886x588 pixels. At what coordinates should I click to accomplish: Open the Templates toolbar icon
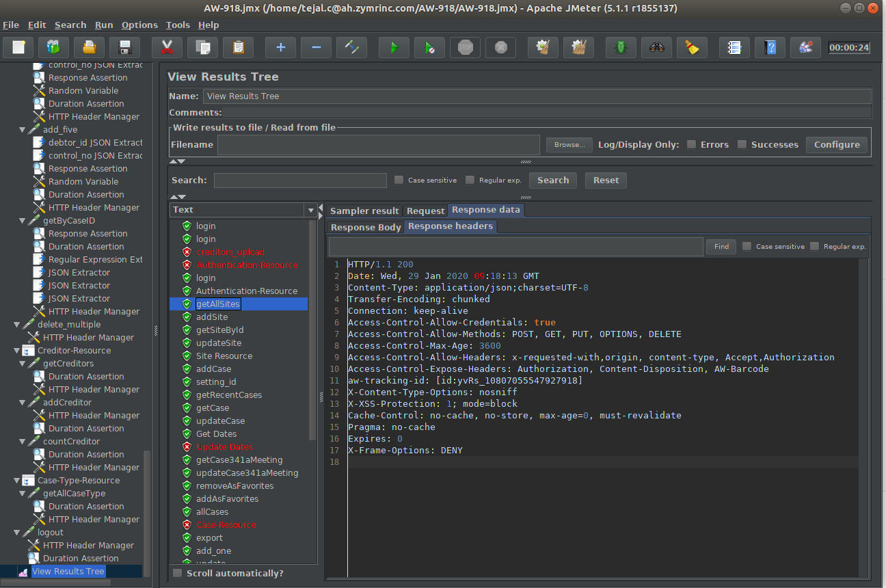pos(54,47)
